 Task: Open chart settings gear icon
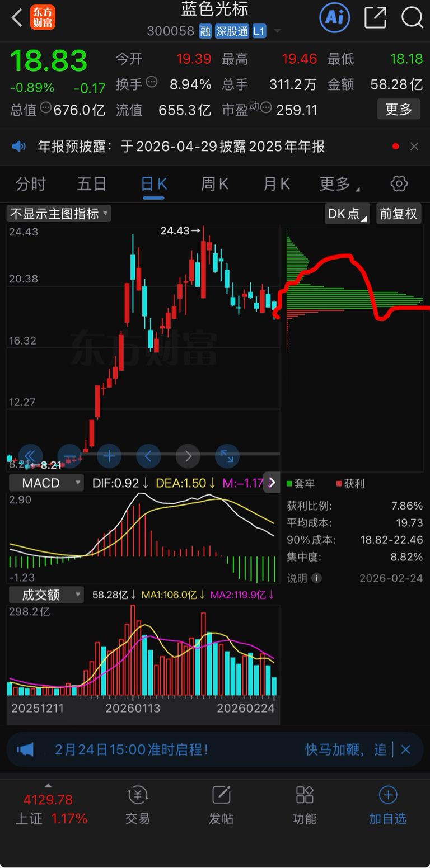[x=399, y=183]
